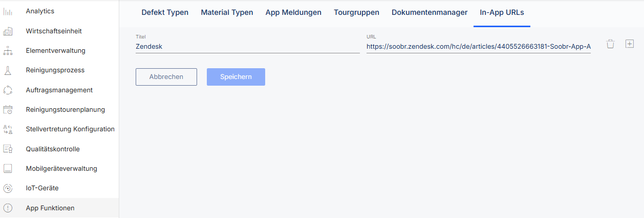This screenshot has height=218, width=644.
Task: Click the Abbrechen button
Action: point(166,77)
